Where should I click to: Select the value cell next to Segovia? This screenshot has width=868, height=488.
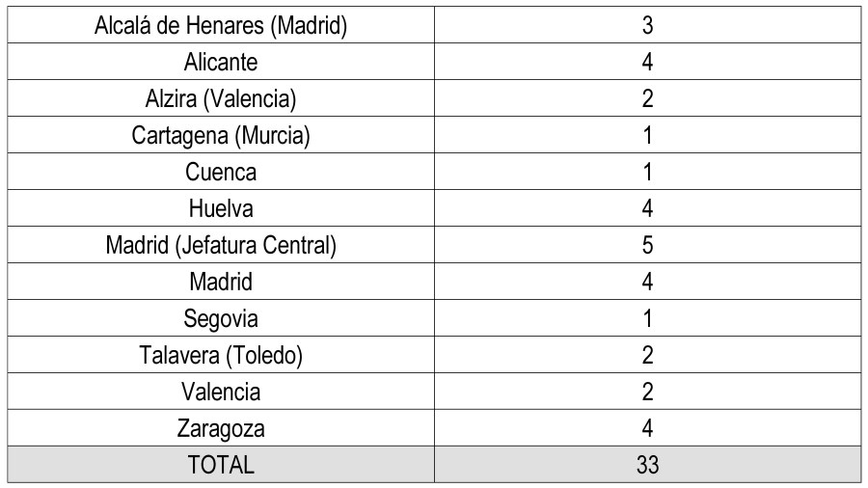point(647,318)
